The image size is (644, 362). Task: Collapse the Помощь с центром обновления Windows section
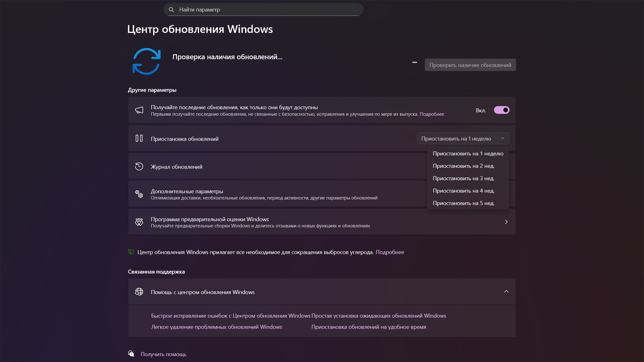[506, 292]
